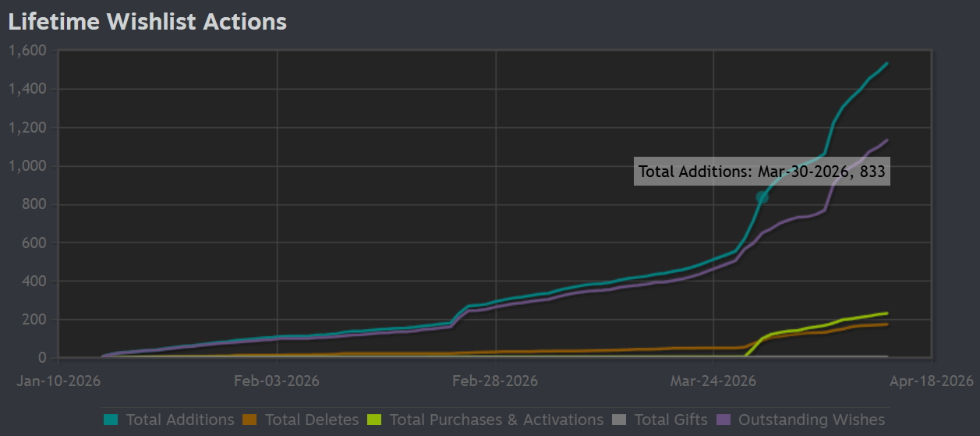The height and width of the screenshot is (436, 980).
Task: Click the Lifetime Wishlist Actions chart title
Action: click(x=147, y=22)
